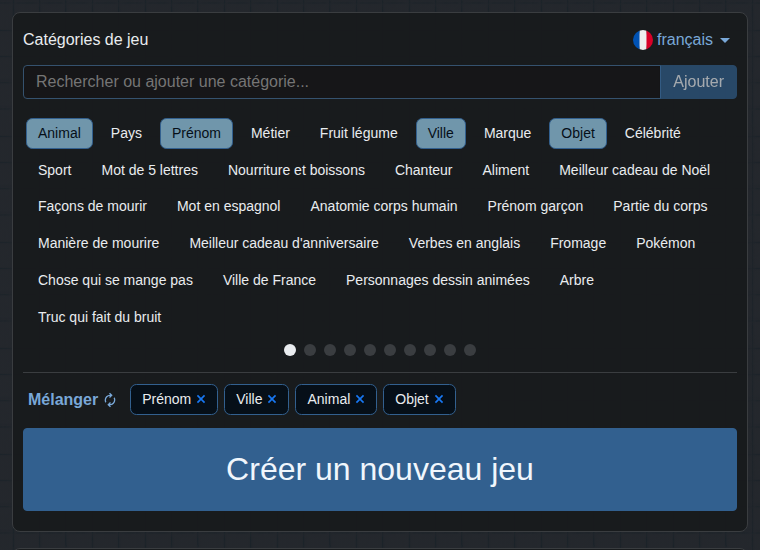
Task: Select the Manière de mourire category
Action: click(98, 243)
